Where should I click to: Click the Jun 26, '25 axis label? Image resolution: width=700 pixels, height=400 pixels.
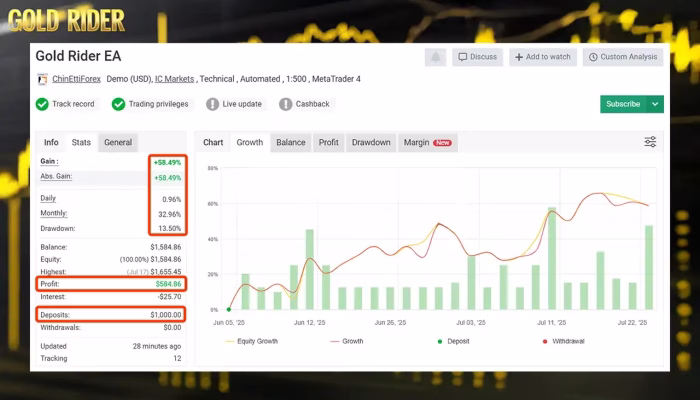[x=390, y=322]
